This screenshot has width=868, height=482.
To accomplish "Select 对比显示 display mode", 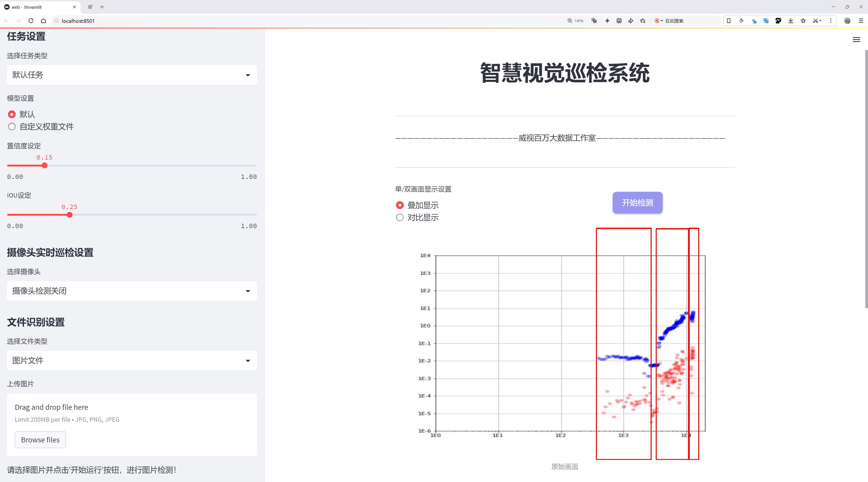I will [x=400, y=218].
